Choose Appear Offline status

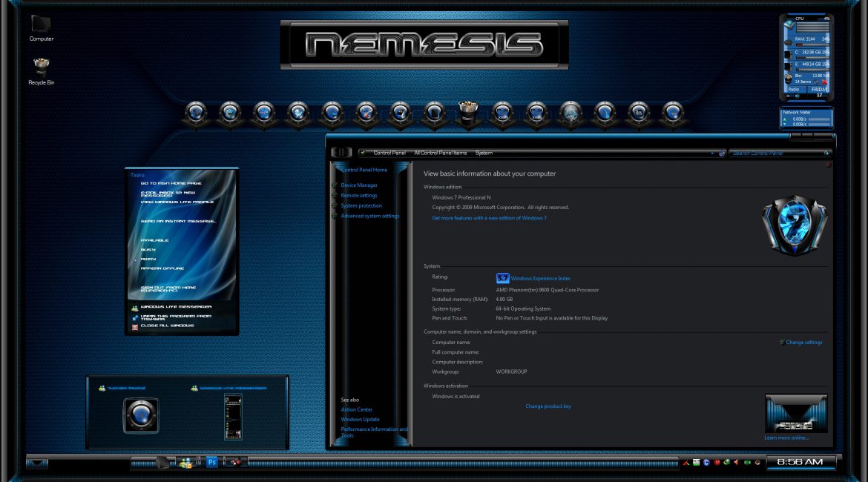(x=162, y=268)
